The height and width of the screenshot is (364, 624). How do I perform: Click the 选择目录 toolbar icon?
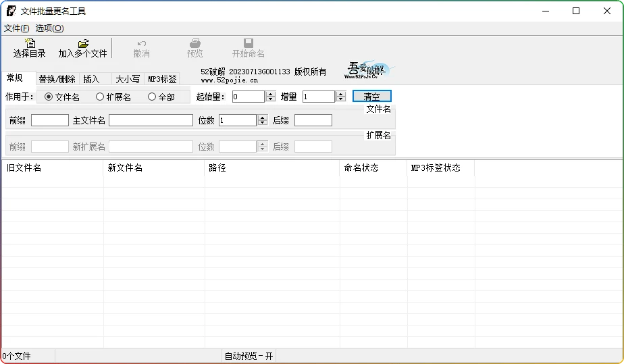coord(30,43)
